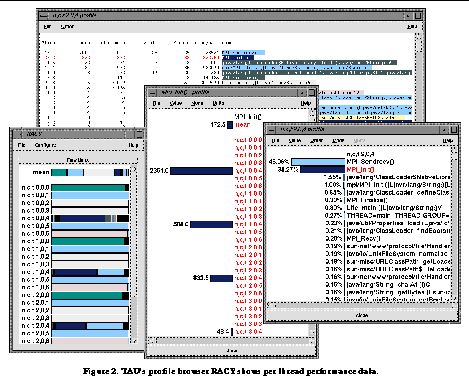Open Configure menu in the RACY window
Image resolution: width=469 pixels, height=379 pixels.
(46, 145)
